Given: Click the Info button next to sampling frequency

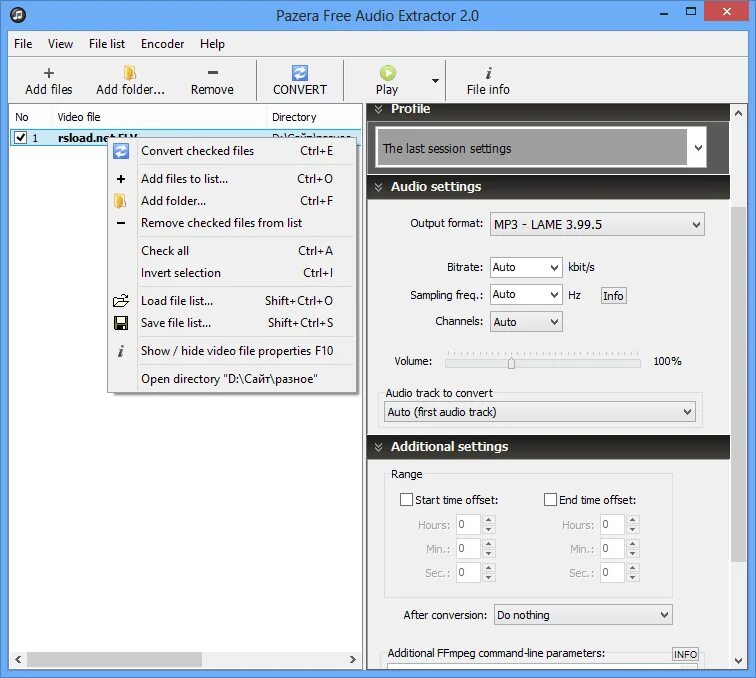Looking at the screenshot, I should (x=613, y=296).
